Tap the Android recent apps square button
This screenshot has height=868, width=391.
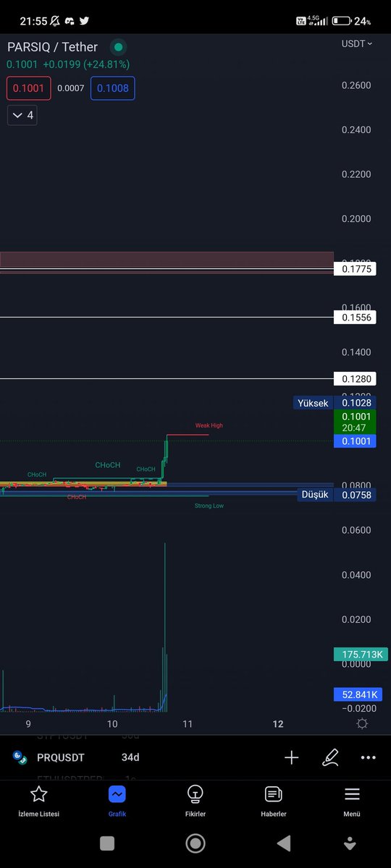coord(107,843)
